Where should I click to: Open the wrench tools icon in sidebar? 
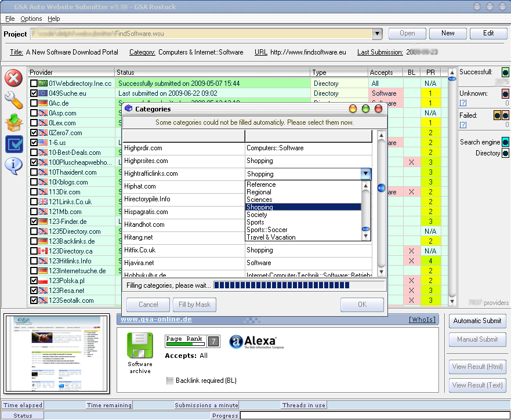13,100
